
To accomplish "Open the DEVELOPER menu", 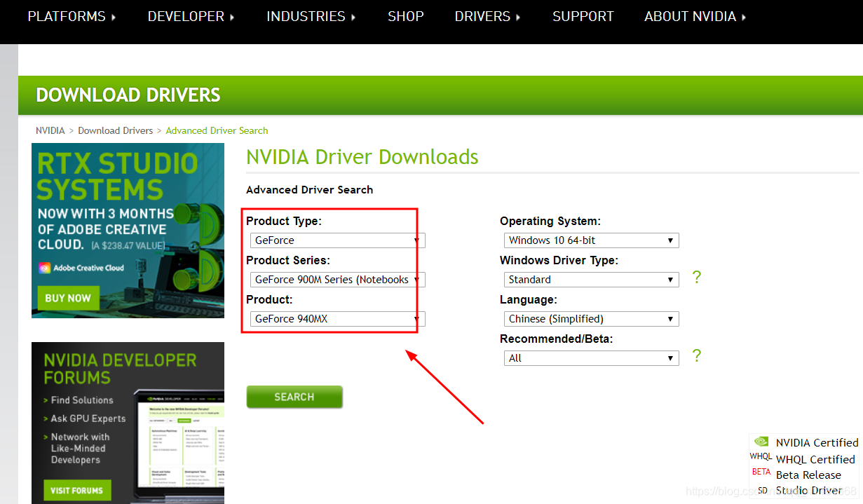I will click(191, 16).
